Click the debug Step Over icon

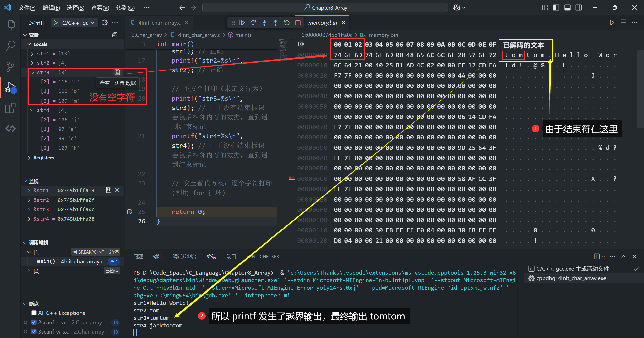pyautogui.click(x=253, y=23)
